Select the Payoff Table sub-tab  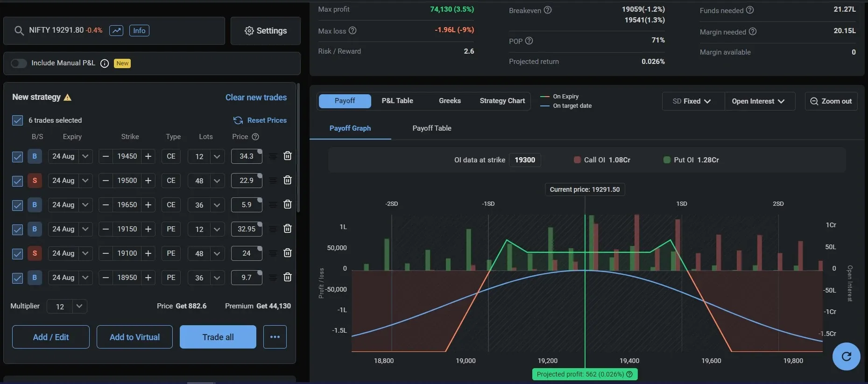pyautogui.click(x=432, y=128)
